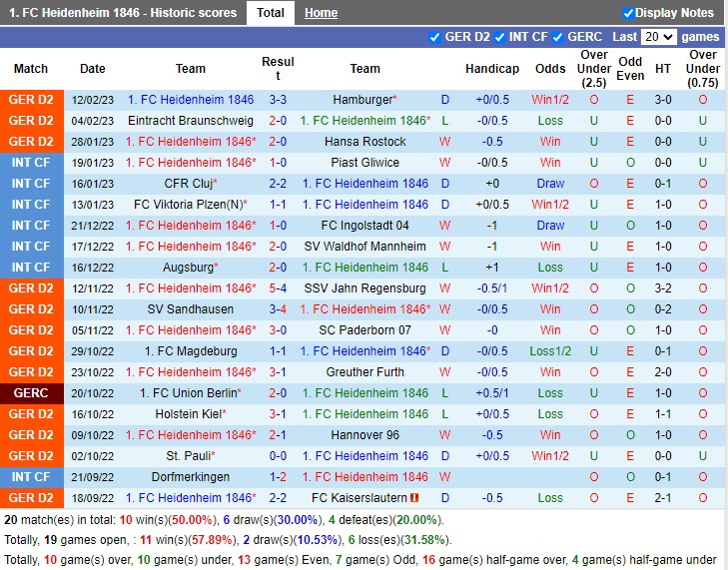Uncheck the GER D2 league filter
The width and height of the screenshot is (728, 570).
(x=434, y=37)
